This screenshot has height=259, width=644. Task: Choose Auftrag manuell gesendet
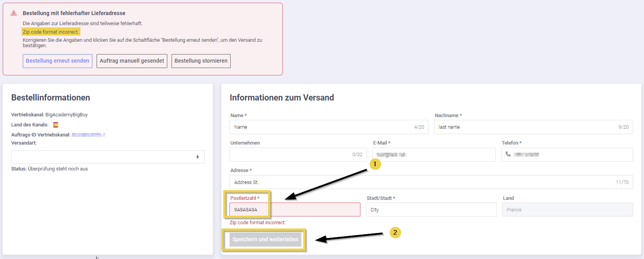(x=132, y=61)
